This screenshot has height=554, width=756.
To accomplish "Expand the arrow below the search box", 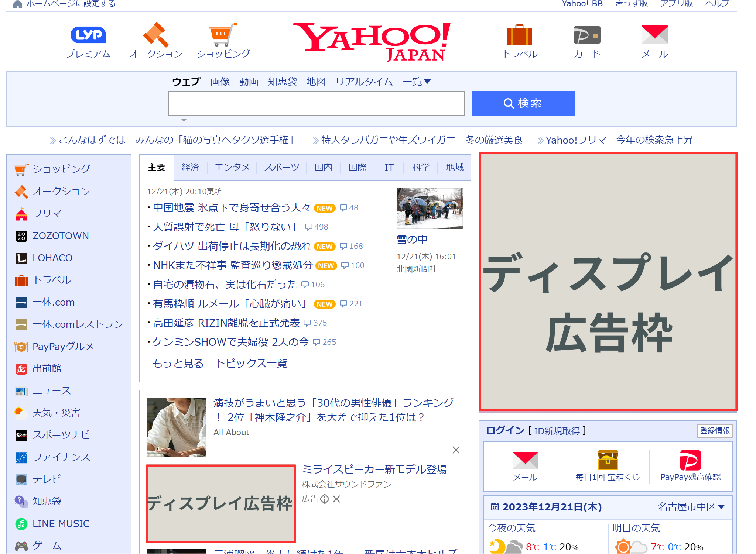I will point(184,120).
